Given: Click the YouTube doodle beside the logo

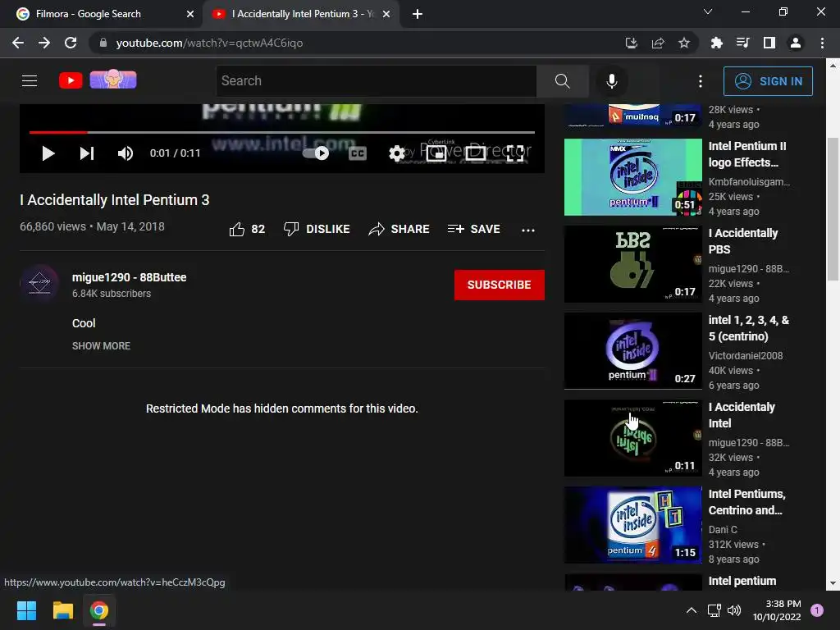Looking at the screenshot, I should (113, 80).
